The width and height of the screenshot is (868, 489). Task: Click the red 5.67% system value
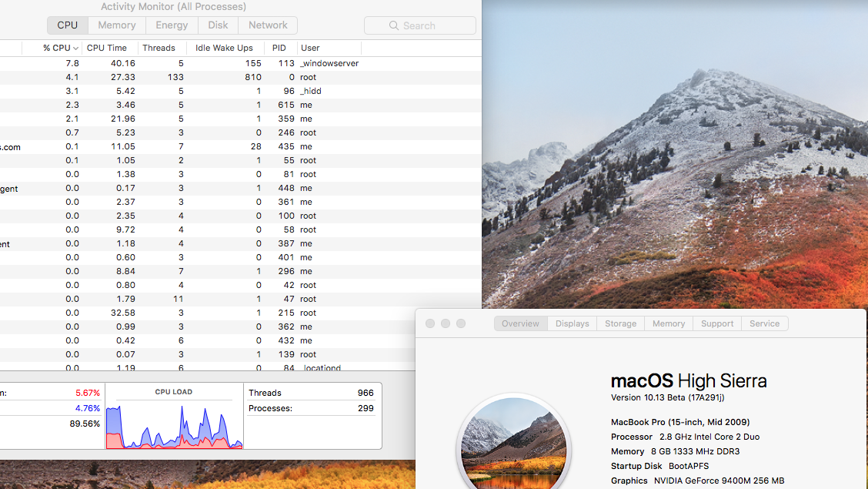click(88, 393)
